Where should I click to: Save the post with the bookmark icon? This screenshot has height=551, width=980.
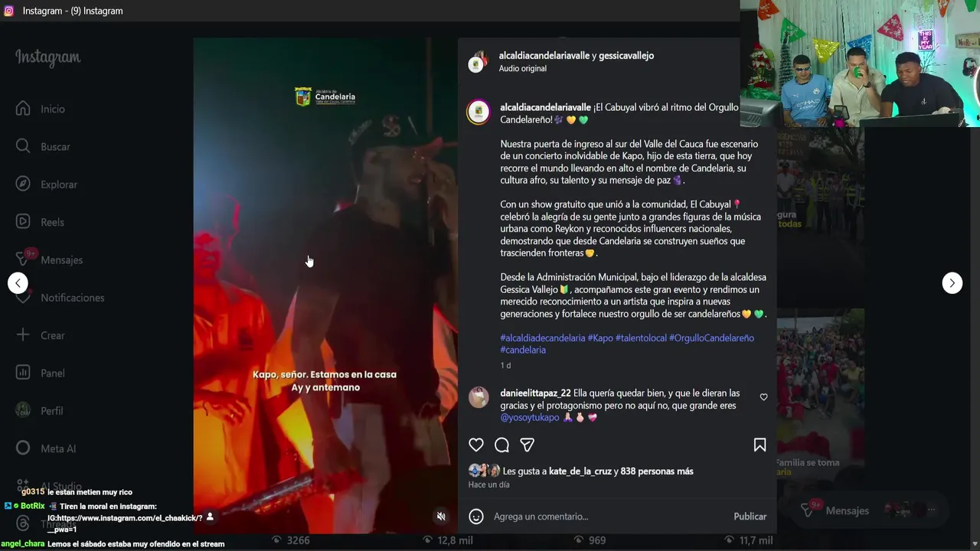pyautogui.click(x=759, y=445)
